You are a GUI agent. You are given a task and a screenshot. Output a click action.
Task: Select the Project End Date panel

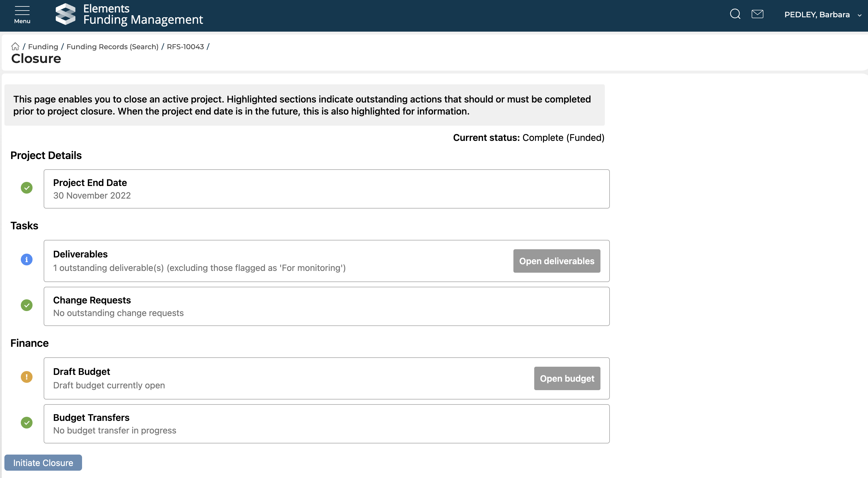coord(326,189)
